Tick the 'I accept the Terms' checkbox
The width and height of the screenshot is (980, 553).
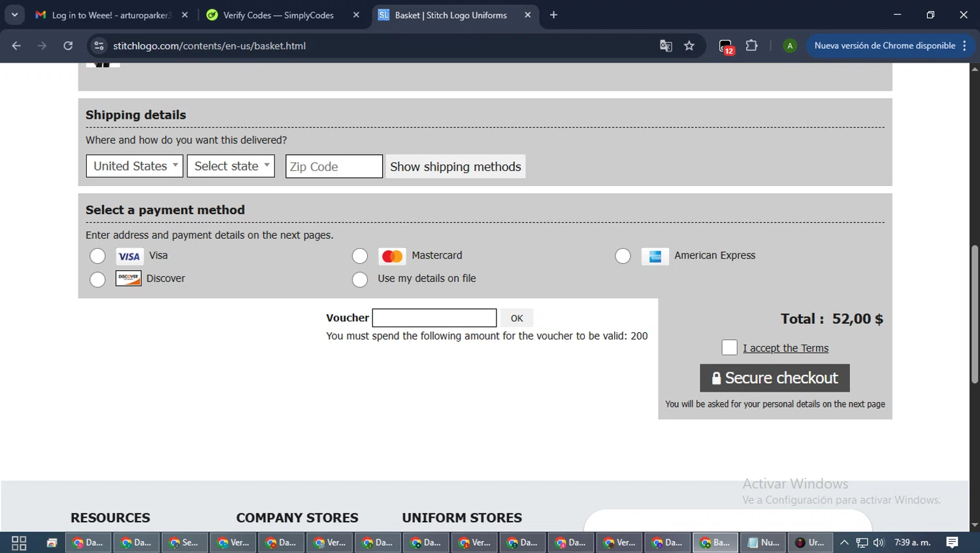click(x=729, y=347)
